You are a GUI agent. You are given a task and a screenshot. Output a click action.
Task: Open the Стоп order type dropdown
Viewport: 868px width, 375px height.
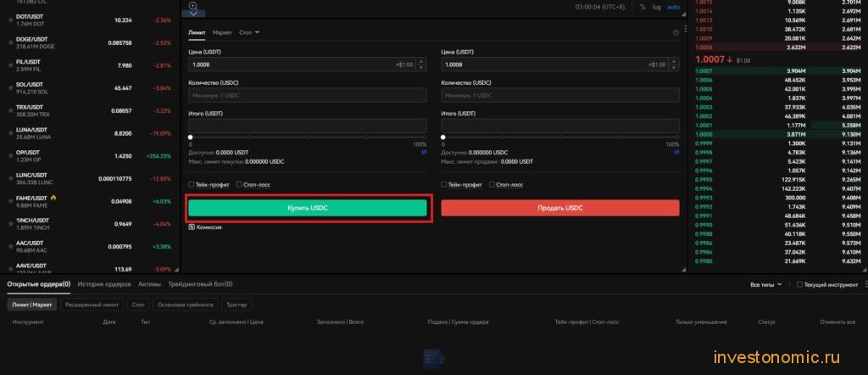(x=249, y=33)
